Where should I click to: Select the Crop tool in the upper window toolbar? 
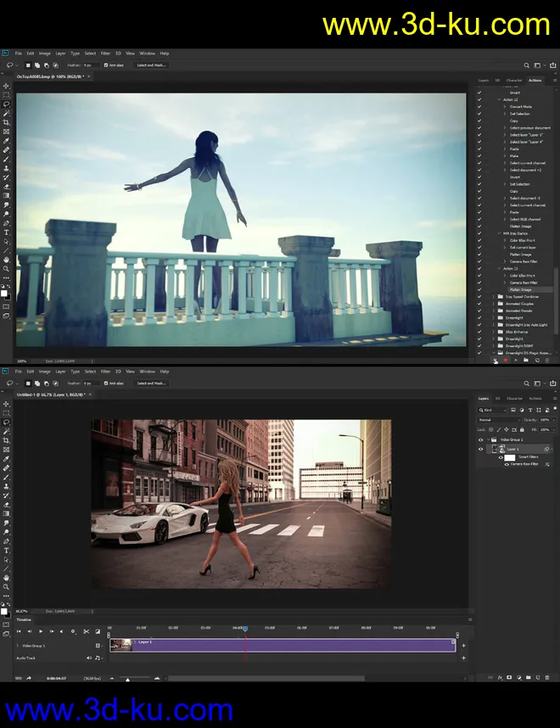(7, 122)
